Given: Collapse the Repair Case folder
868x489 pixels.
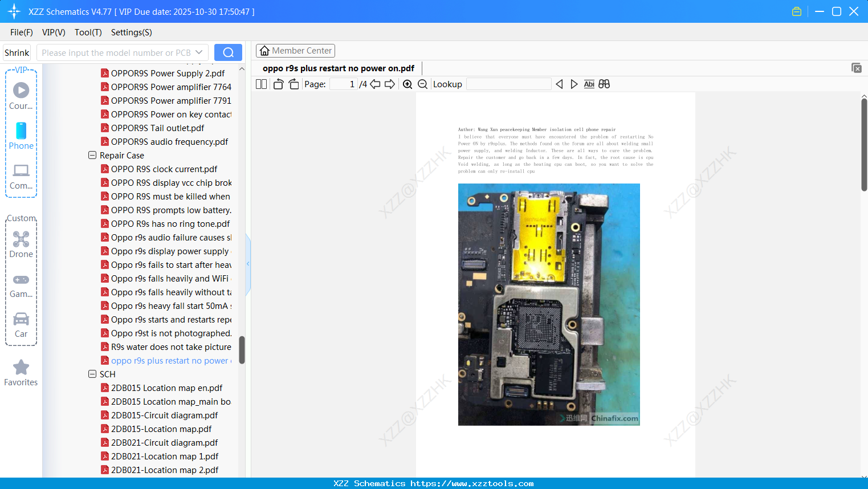Looking at the screenshot, I should (x=92, y=155).
